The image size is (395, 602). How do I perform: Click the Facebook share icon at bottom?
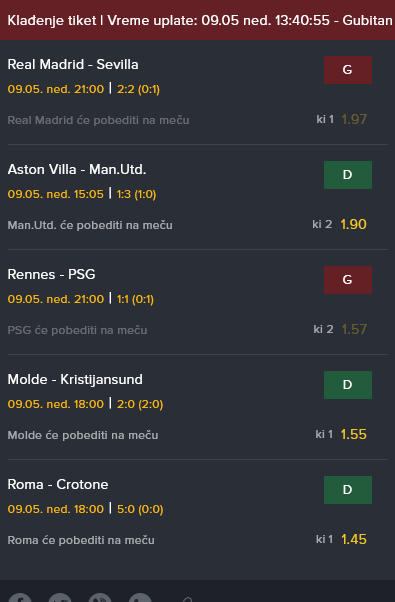20,598
